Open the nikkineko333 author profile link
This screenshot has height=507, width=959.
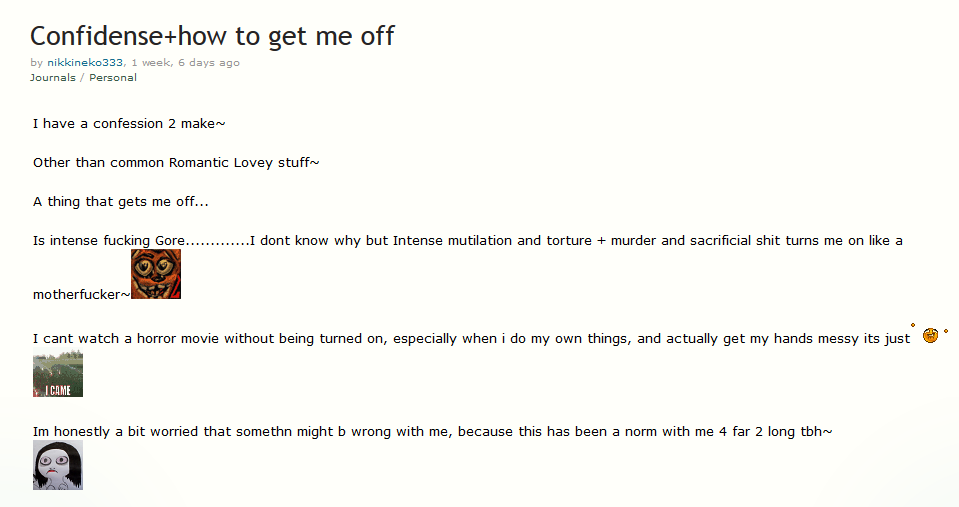(x=85, y=63)
